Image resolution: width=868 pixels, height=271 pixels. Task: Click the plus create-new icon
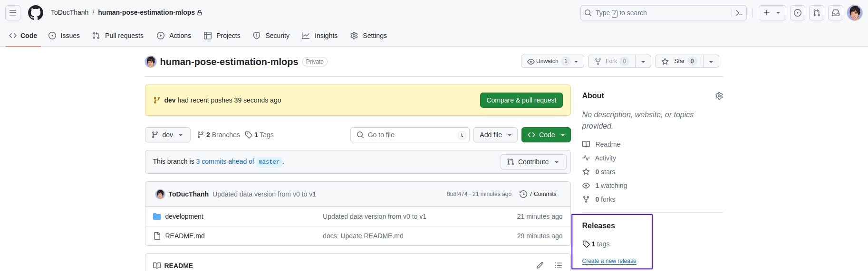coord(767,13)
